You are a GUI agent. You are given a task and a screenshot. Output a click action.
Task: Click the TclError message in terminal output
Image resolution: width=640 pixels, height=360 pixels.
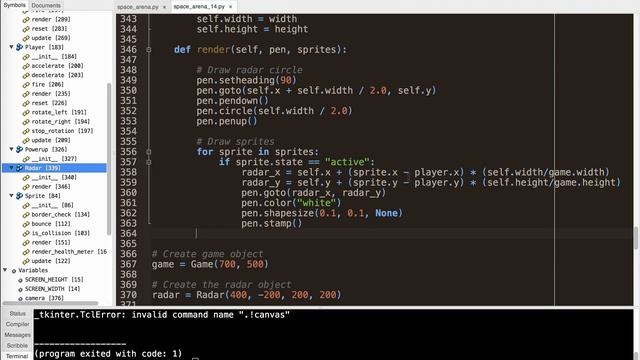[162, 315]
